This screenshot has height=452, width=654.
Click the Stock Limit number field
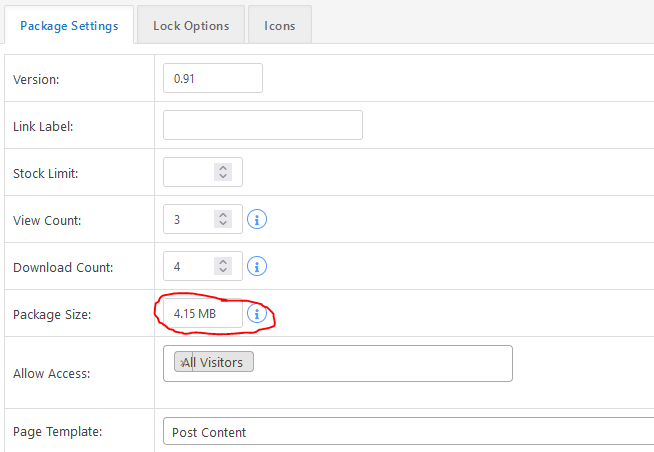[x=203, y=172]
